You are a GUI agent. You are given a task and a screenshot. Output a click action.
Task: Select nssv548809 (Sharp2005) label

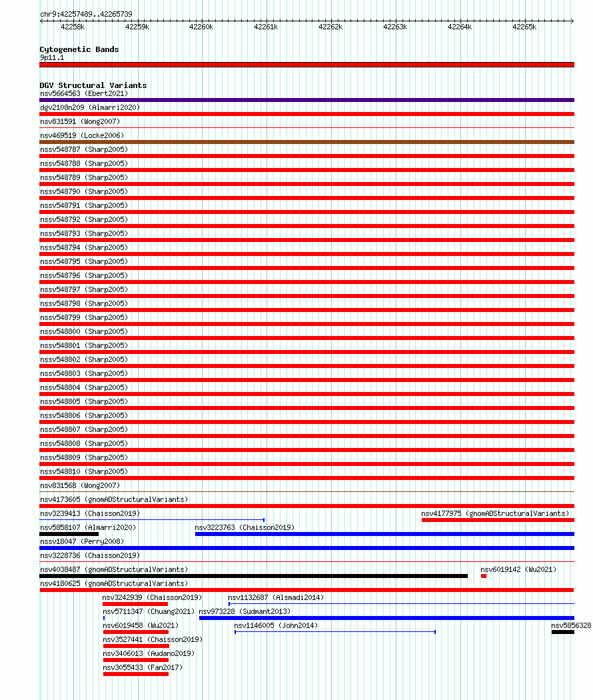click(84, 457)
